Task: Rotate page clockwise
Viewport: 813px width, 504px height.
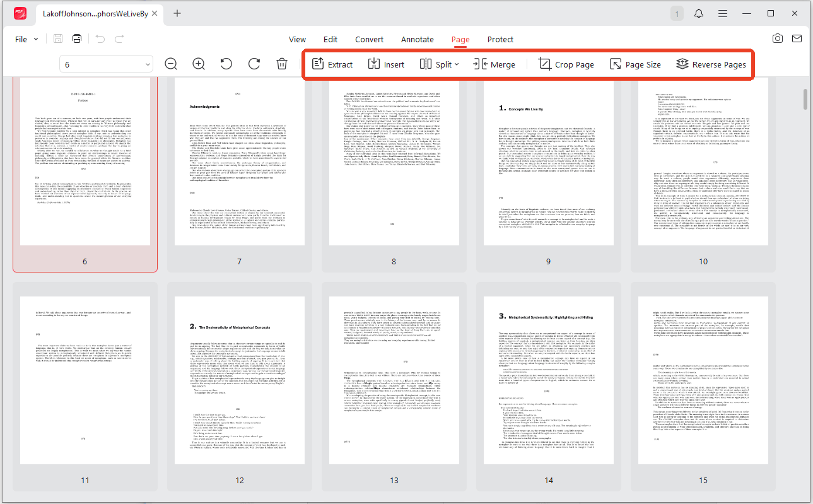Action: [x=254, y=64]
